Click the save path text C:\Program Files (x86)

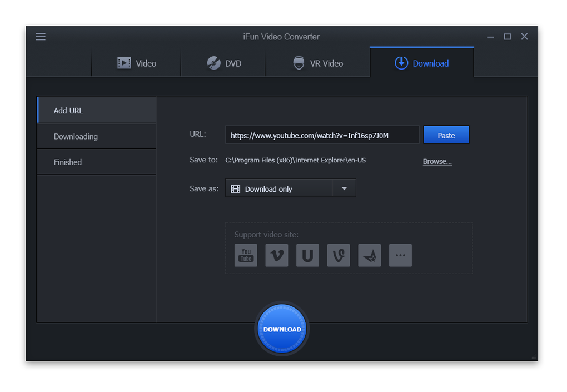click(295, 160)
